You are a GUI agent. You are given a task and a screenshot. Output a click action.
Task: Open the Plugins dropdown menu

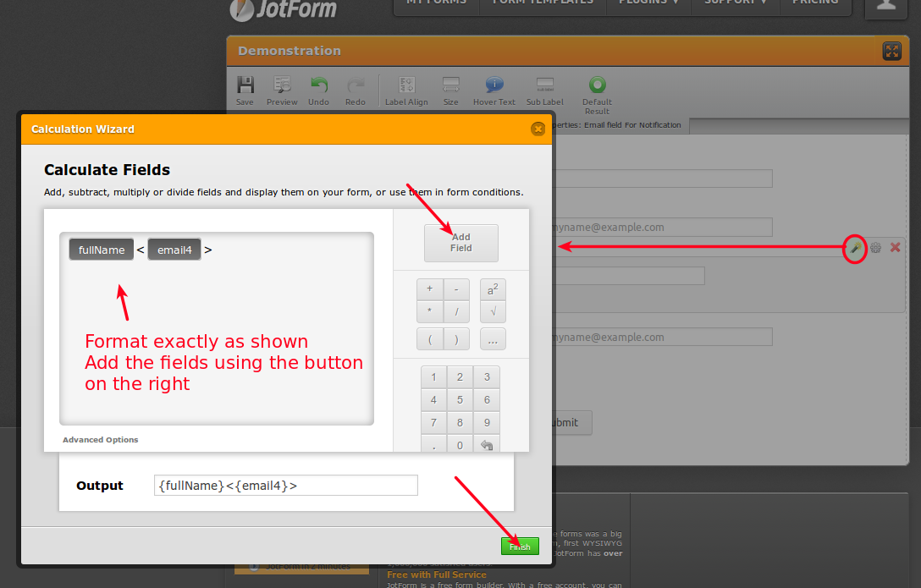648,3
